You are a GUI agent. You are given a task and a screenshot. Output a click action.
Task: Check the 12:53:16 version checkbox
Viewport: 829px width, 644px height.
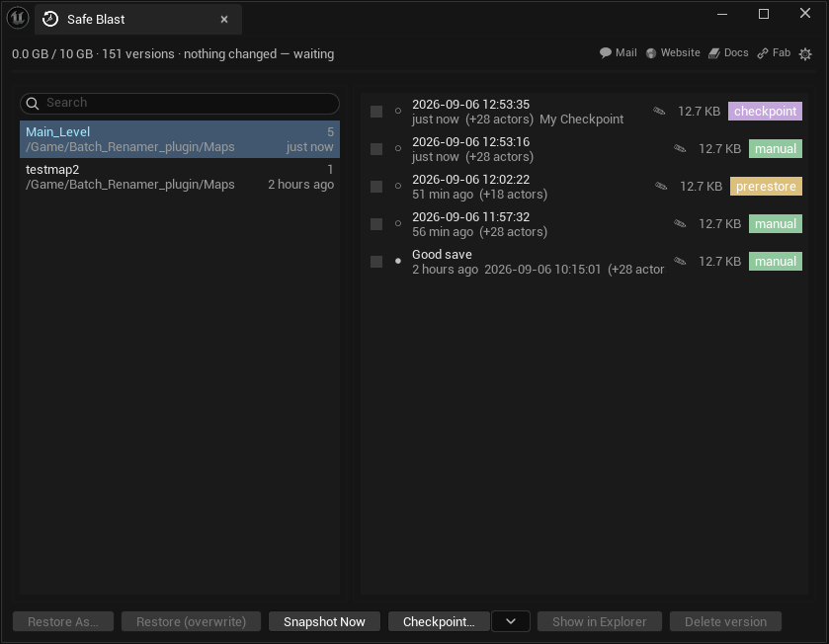376,149
